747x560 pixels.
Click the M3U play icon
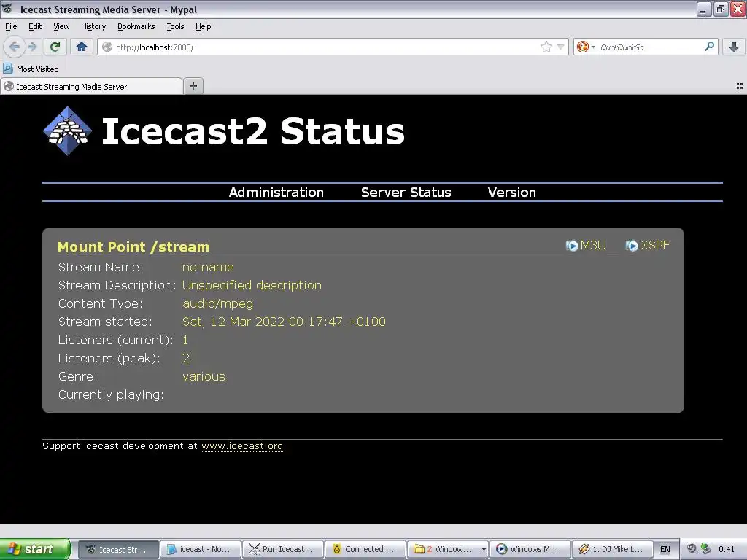point(572,246)
